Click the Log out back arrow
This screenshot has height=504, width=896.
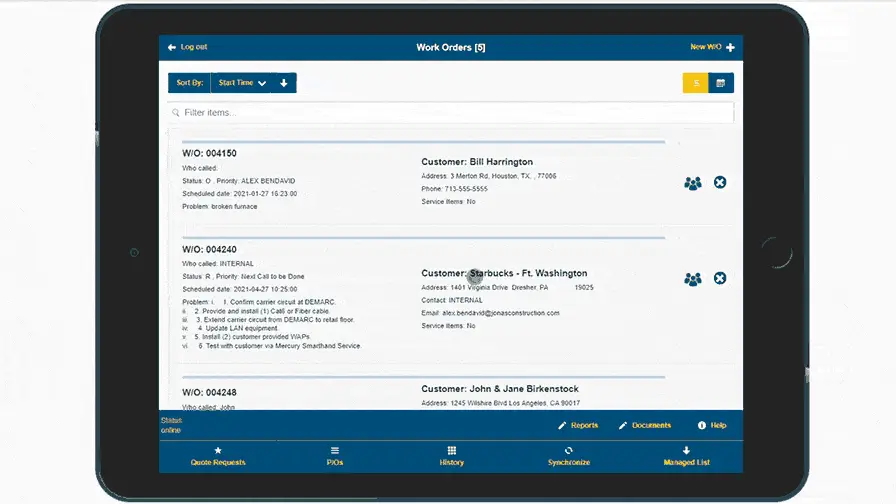173,47
